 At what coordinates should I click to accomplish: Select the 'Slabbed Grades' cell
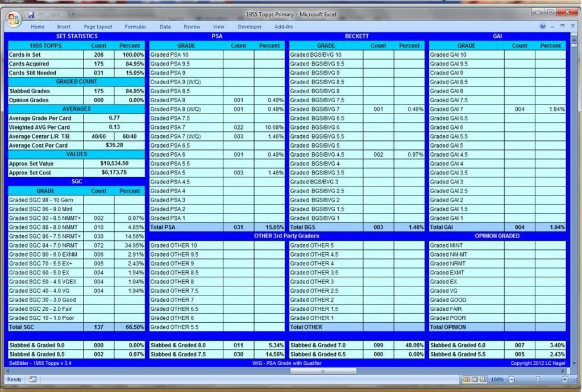(45, 91)
